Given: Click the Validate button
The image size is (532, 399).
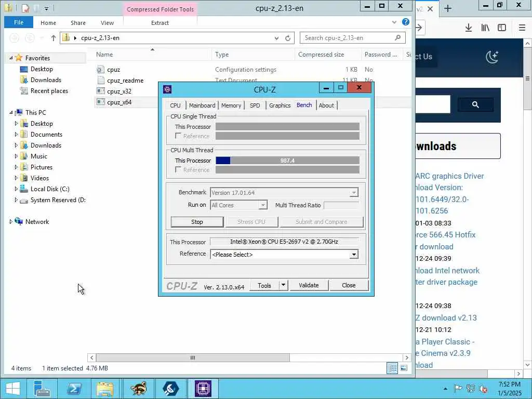Looking at the screenshot, I should pyautogui.click(x=309, y=285).
